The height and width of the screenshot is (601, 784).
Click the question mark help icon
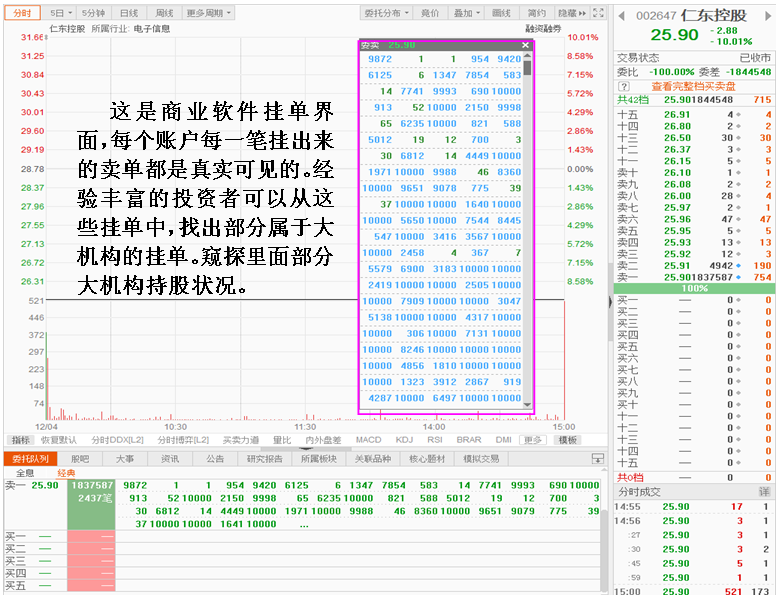click(624, 86)
